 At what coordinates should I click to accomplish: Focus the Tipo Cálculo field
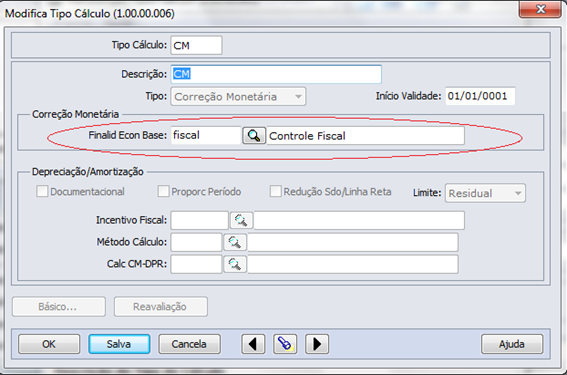[196, 45]
